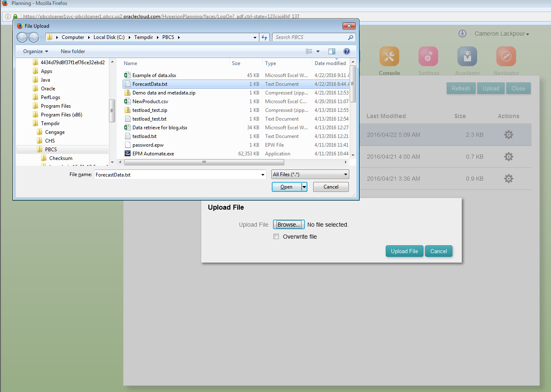This screenshot has height=392, width=551.
Task: Expand the view options dropdown arrow
Action: tap(318, 51)
